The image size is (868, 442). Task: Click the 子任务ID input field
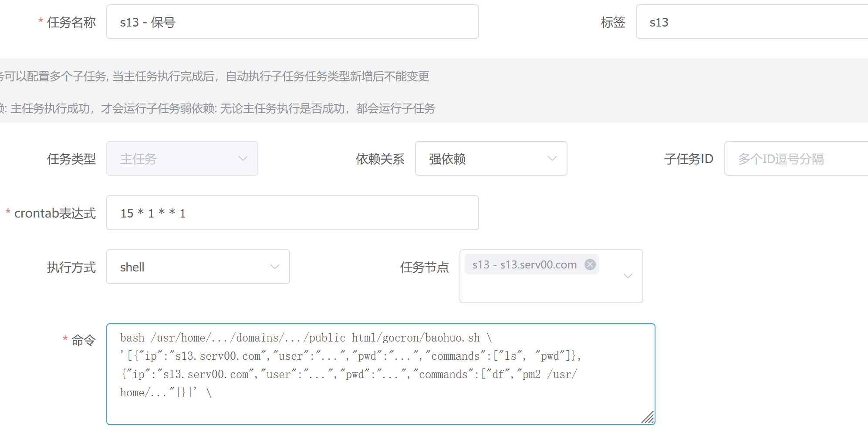click(x=796, y=158)
